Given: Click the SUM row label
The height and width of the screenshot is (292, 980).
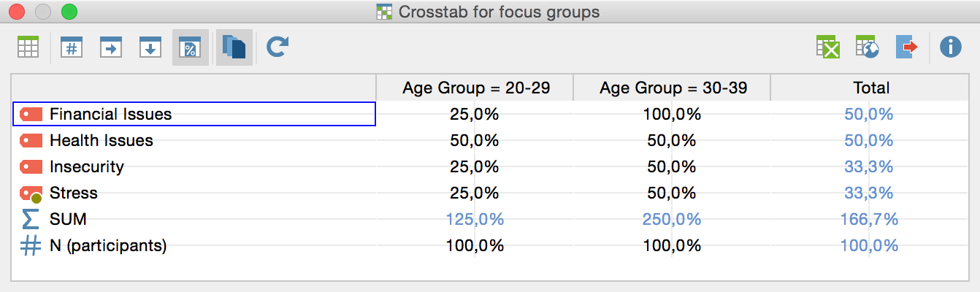Looking at the screenshot, I should tap(68, 219).
